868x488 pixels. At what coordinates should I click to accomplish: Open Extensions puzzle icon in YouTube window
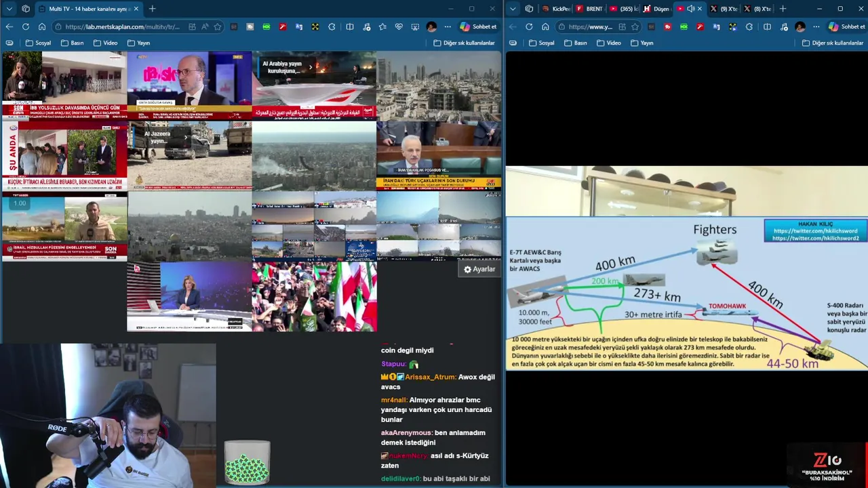[x=749, y=26]
